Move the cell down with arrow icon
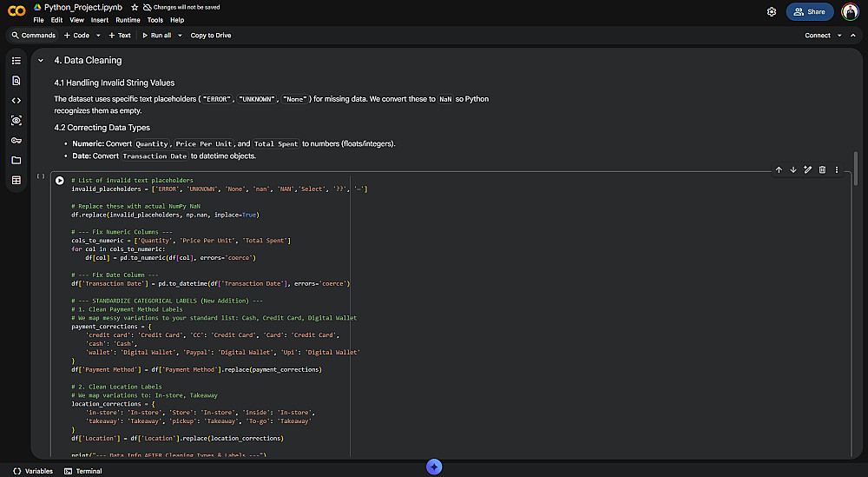The width and height of the screenshot is (868, 477). tap(793, 169)
